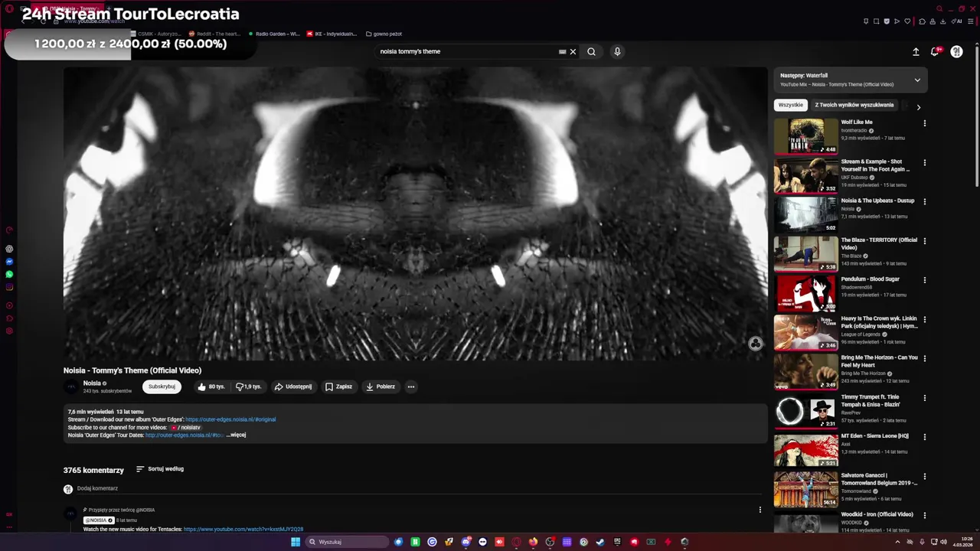Start voice search with the microphone icon
Viewport: 980px width, 551px height.
[617, 51]
